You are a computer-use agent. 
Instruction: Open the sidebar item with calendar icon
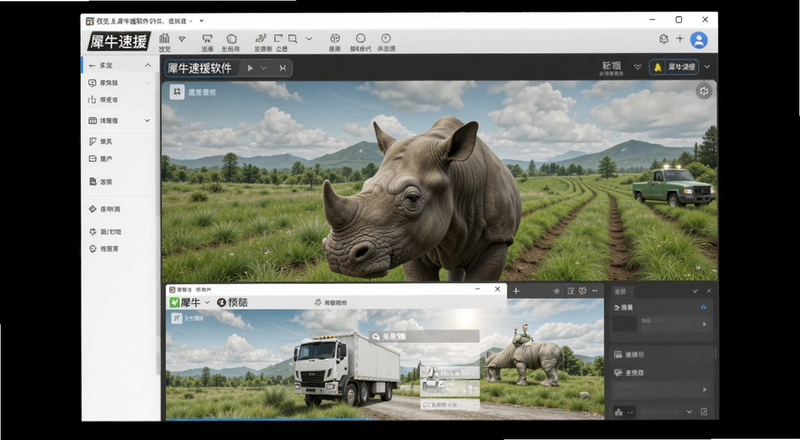104,120
